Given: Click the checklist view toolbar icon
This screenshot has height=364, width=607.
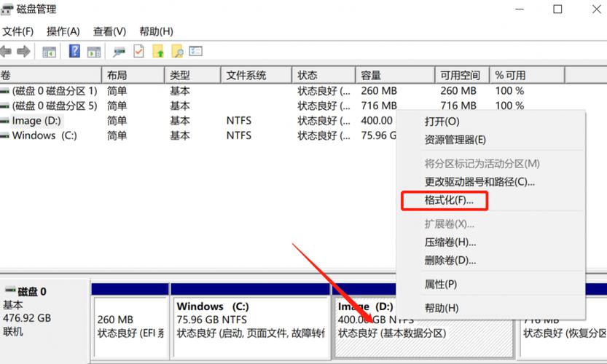Looking at the screenshot, I should (196, 51).
